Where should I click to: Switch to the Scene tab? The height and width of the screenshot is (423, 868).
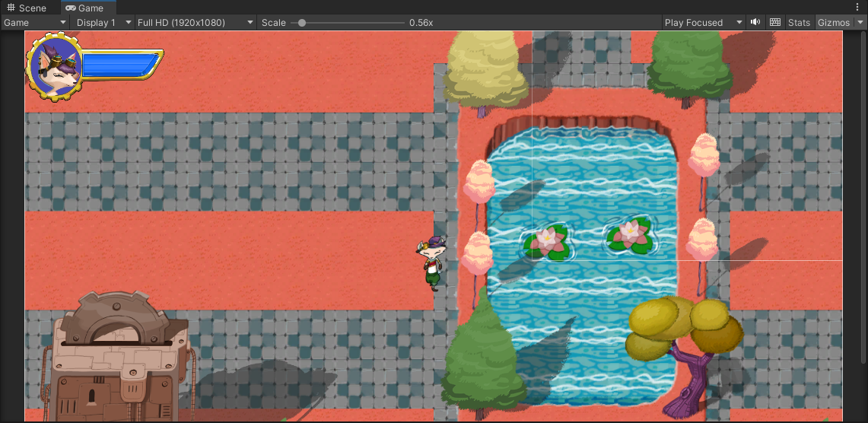tap(27, 8)
